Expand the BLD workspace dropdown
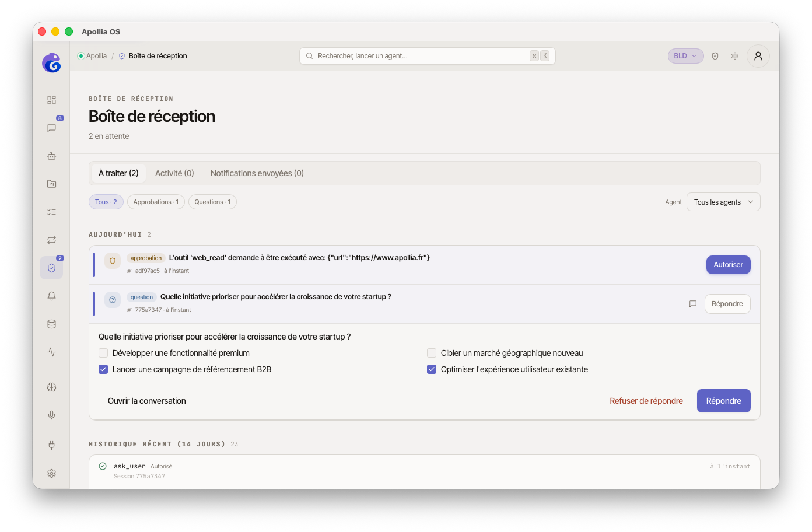 (686, 56)
